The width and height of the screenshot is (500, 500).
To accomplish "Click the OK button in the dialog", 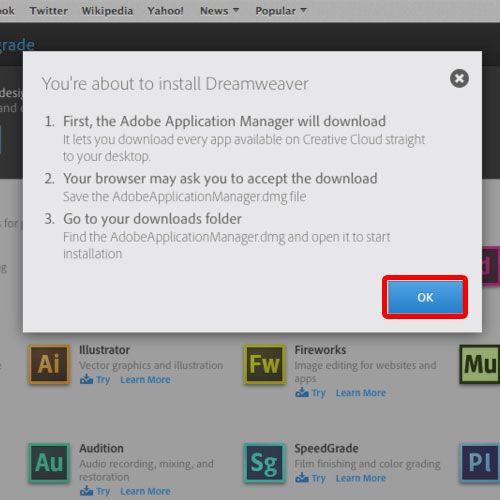I will (425, 297).
